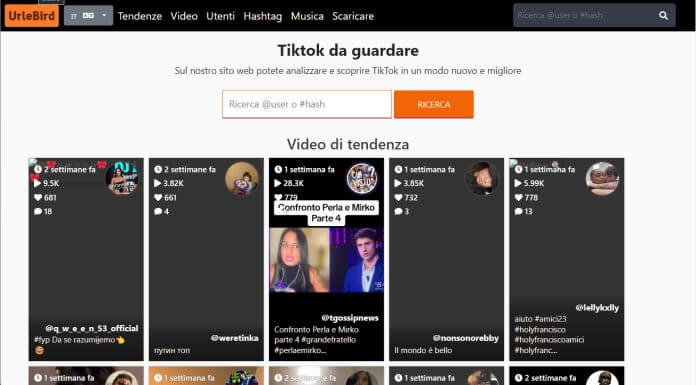
Task: Open the @nonsonorebby profile link
Action: point(466,338)
